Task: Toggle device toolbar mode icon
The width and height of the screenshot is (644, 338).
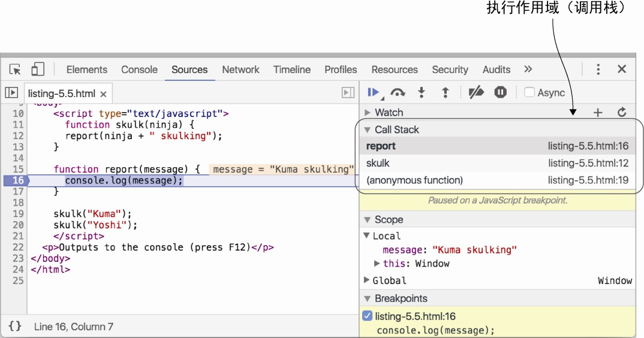Action: point(38,70)
